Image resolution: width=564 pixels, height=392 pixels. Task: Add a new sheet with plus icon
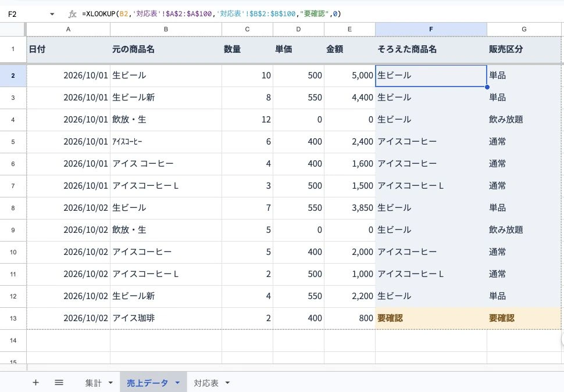35,383
